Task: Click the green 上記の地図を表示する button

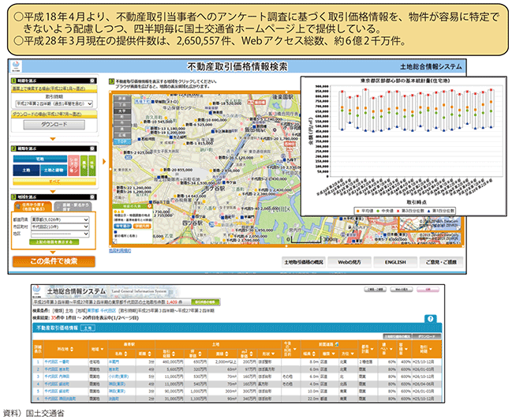Action: click(54, 242)
